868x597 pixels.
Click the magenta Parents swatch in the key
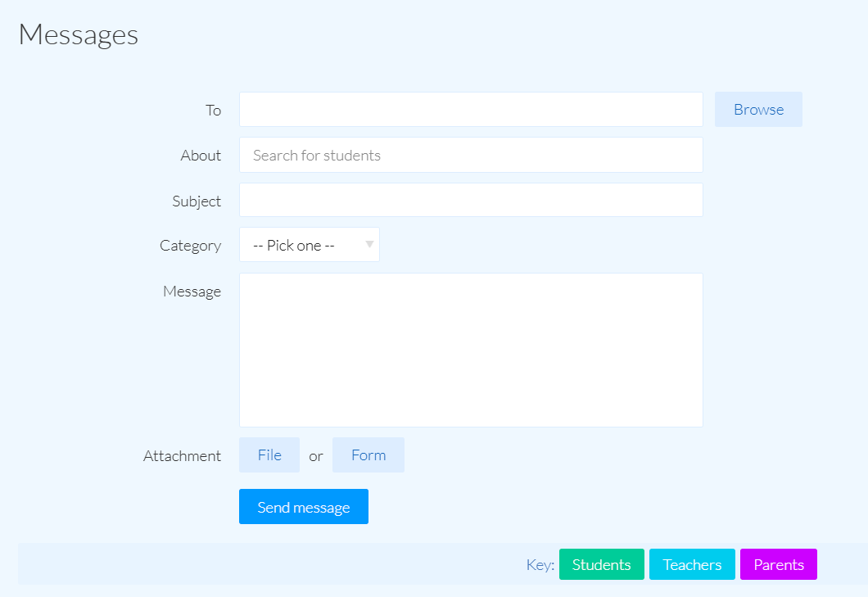click(778, 564)
